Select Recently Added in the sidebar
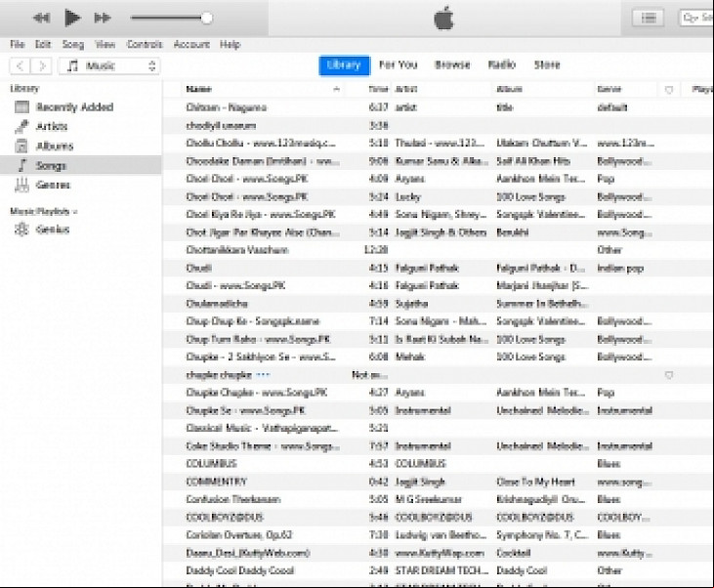This screenshot has height=588, width=714. 81,107
